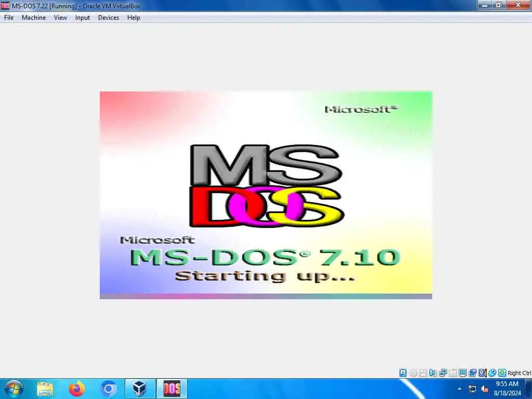Open the Machine menu
The width and height of the screenshot is (532, 399).
click(x=34, y=18)
